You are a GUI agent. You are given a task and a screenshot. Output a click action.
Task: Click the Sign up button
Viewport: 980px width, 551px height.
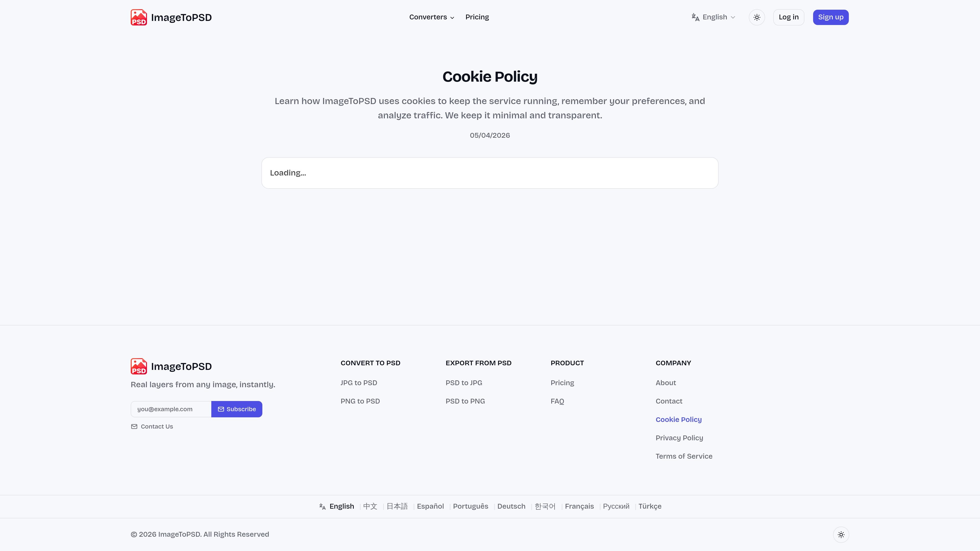[830, 17]
